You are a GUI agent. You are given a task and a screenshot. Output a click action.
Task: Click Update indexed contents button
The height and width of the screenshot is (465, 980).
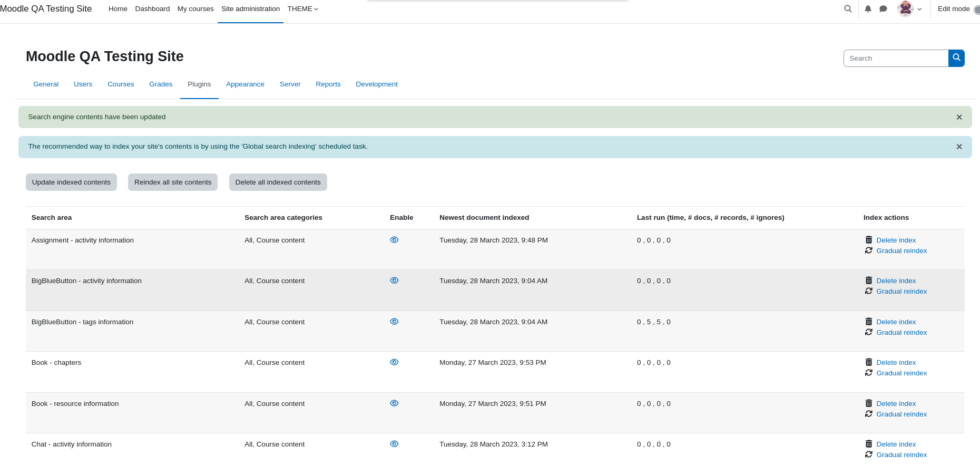pyautogui.click(x=71, y=182)
